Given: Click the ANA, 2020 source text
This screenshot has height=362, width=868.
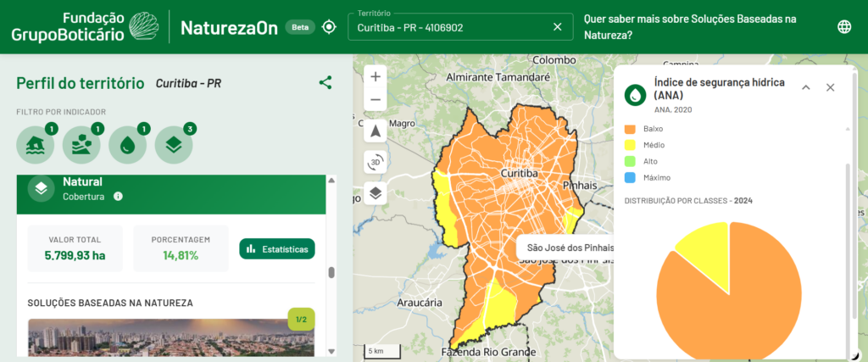Looking at the screenshot, I should coord(673,109).
